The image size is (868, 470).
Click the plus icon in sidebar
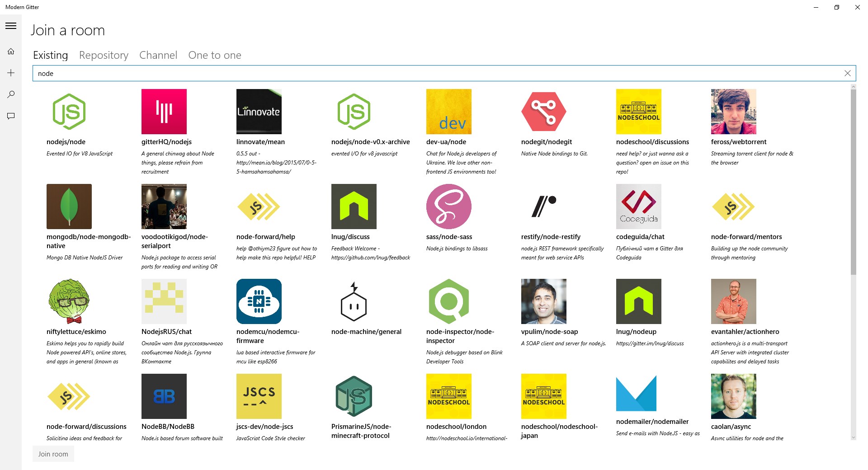click(x=11, y=73)
